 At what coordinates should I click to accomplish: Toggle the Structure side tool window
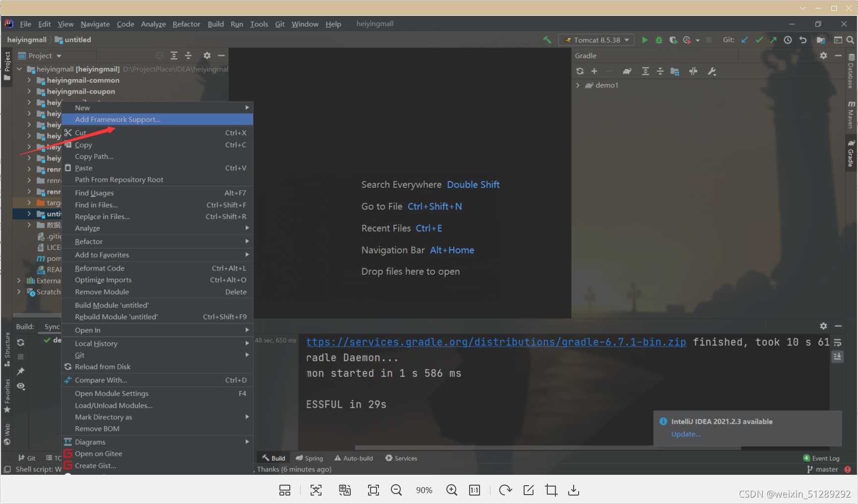7,350
